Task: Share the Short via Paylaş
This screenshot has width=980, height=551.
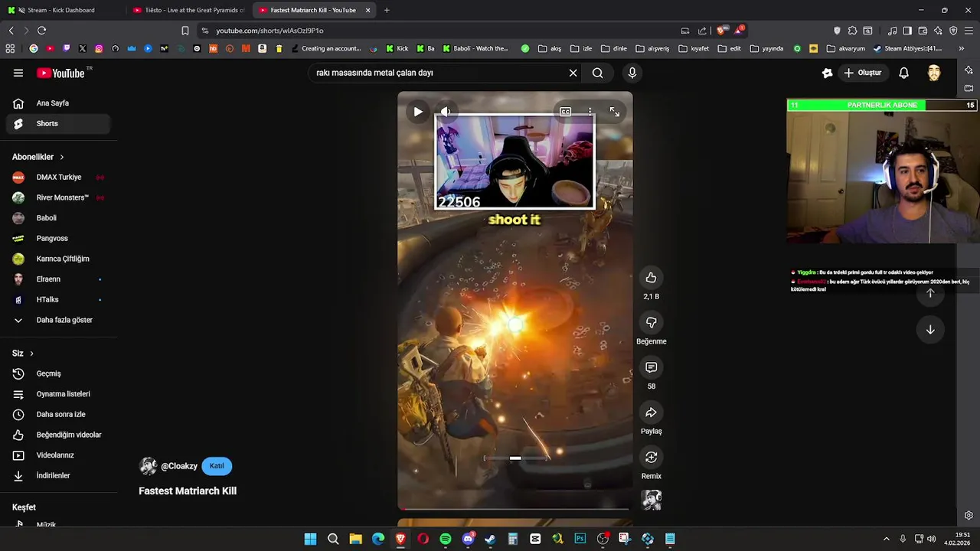Action: click(651, 413)
